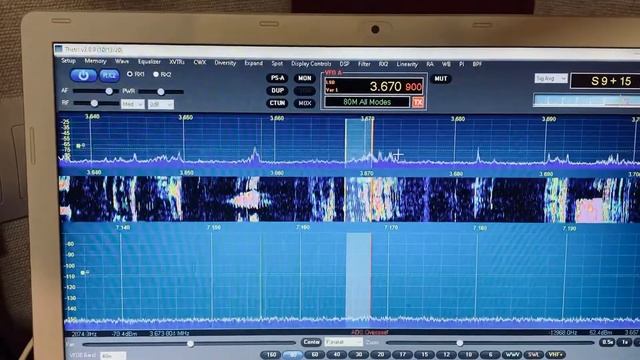Click the VFO A frequency display 3.670
Screen dimensions: 640x360
tap(385, 86)
